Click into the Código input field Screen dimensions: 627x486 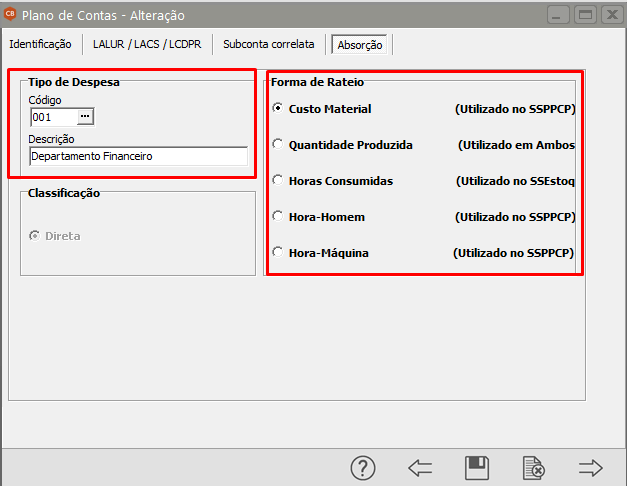coord(52,117)
